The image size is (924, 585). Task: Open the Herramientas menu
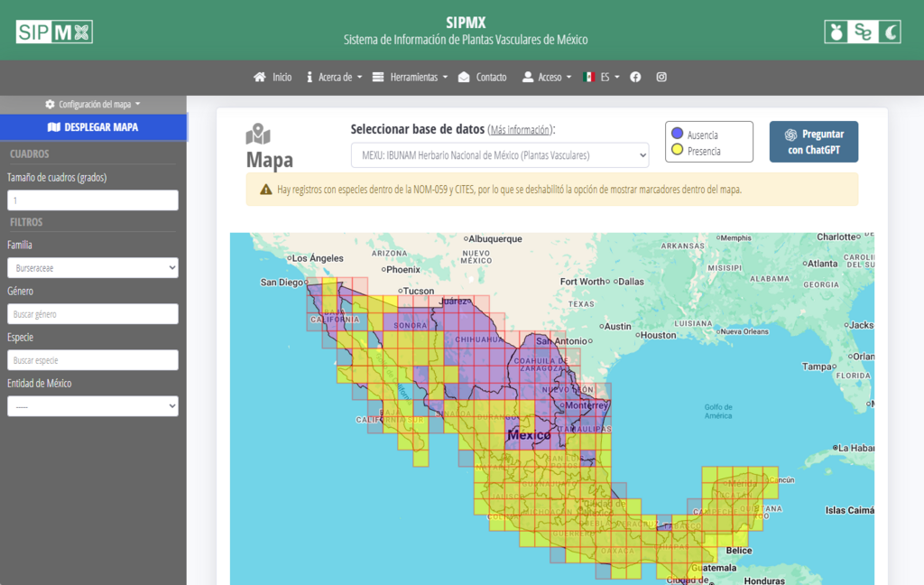(410, 78)
